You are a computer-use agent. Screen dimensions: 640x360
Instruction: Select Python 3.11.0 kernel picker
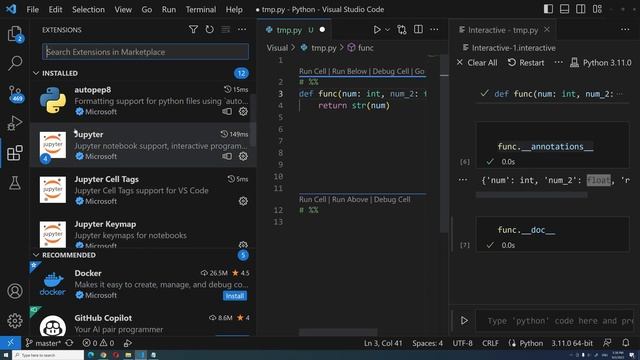click(x=600, y=62)
